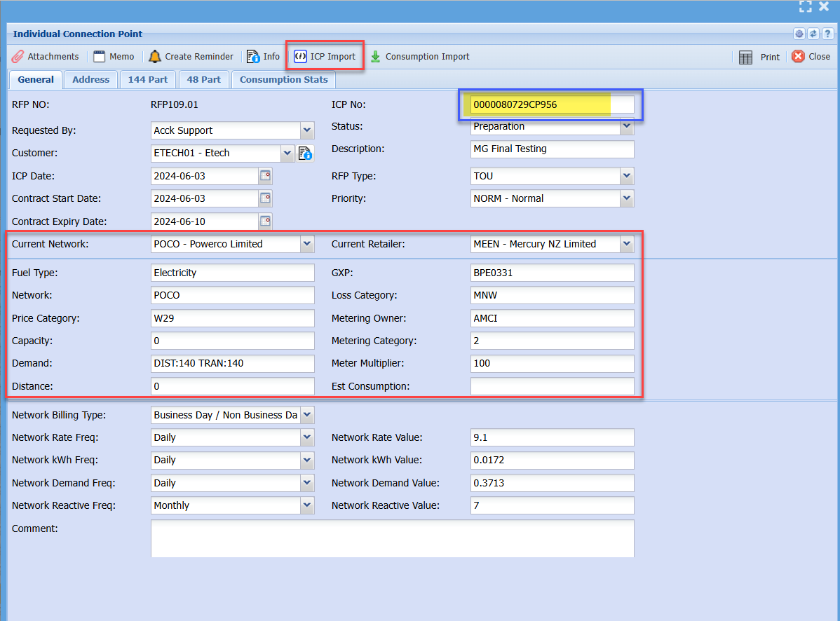Open the Contract Expiry Date calendar picker

(266, 221)
